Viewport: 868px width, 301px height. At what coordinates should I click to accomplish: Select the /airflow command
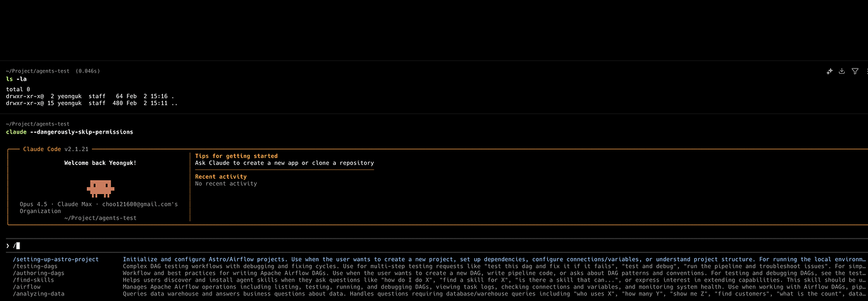tap(26, 287)
